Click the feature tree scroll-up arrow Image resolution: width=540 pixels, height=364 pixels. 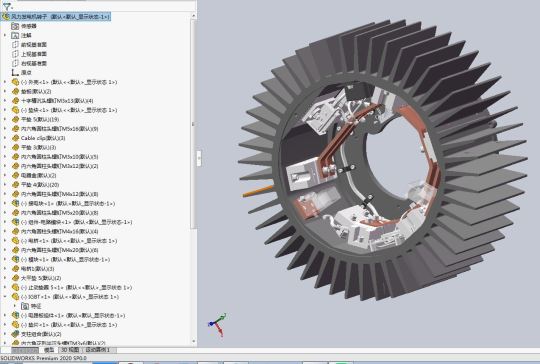point(193,15)
